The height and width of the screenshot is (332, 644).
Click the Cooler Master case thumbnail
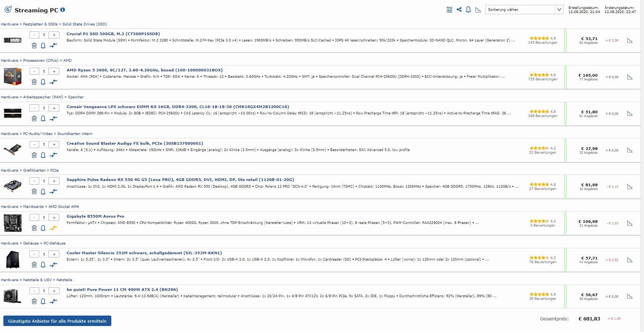click(13, 259)
